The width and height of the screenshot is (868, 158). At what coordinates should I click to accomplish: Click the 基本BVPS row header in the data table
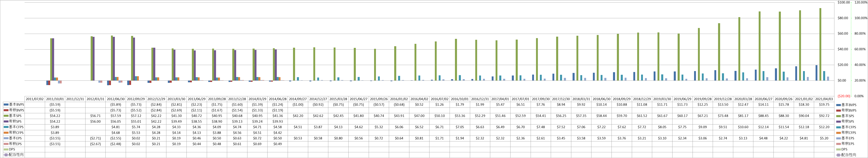(14, 105)
